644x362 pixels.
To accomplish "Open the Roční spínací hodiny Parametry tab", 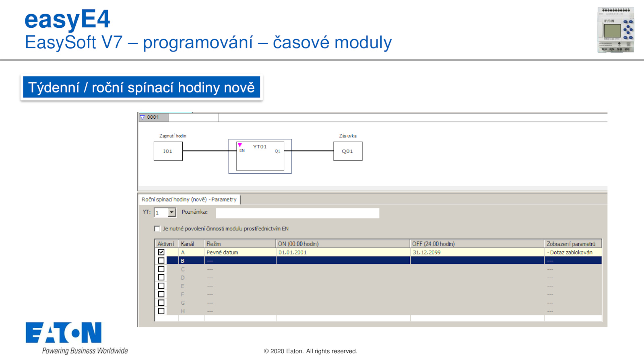I will pyautogui.click(x=189, y=200).
